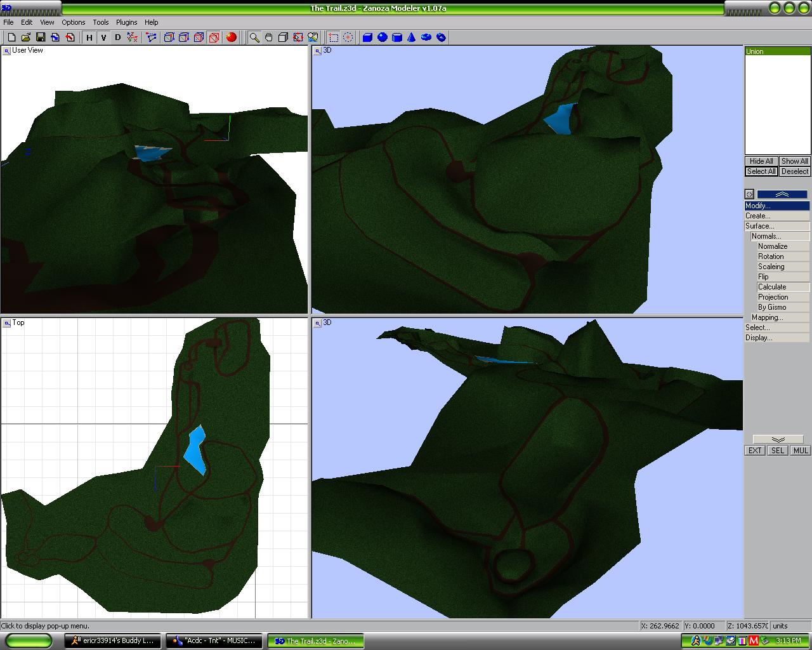Create a cone primitive from toolbar
The height and width of the screenshot is (650, 812).
click(x=411, y=37)
